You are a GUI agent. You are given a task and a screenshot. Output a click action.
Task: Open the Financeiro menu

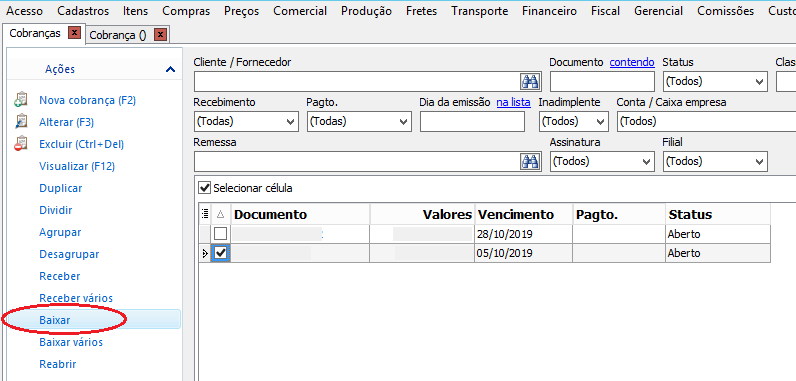[x=549, y=11]
